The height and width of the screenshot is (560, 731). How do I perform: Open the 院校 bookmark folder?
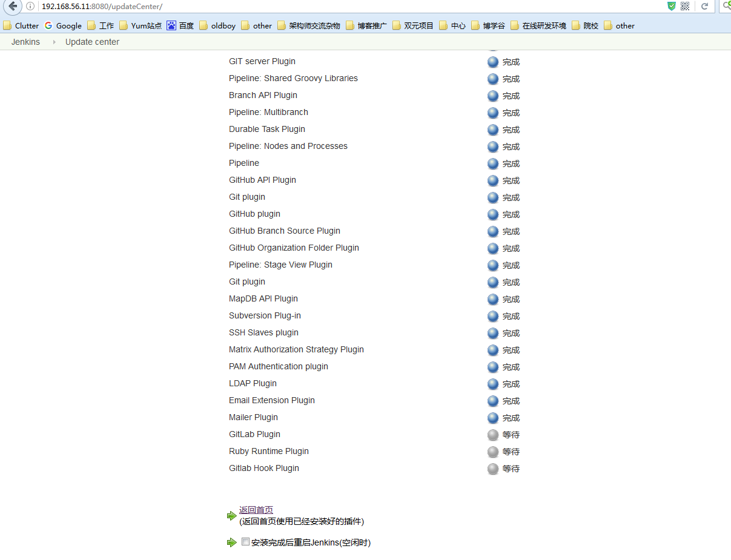[x=585, y=25]
